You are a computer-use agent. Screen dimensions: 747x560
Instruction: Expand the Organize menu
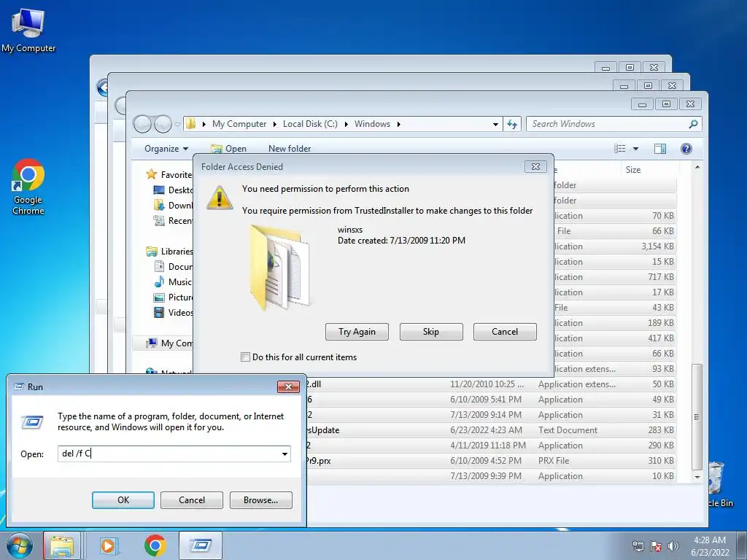[166, 149]
